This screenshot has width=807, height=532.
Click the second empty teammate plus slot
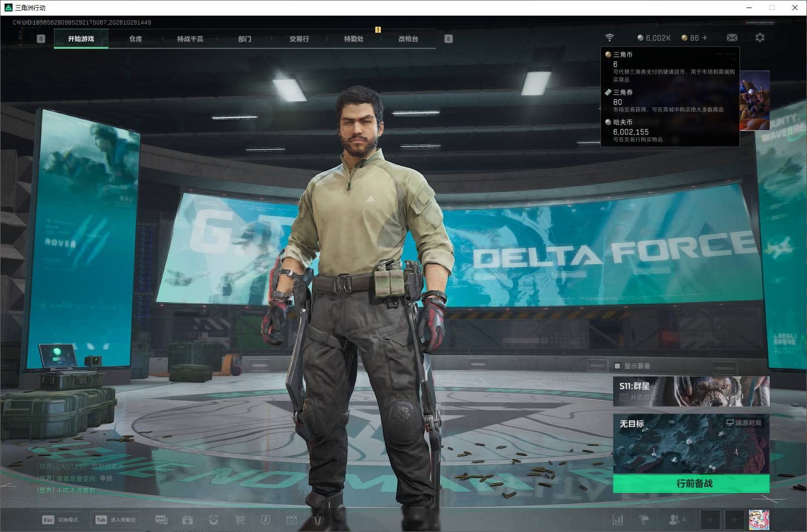[x=734, y=519]
